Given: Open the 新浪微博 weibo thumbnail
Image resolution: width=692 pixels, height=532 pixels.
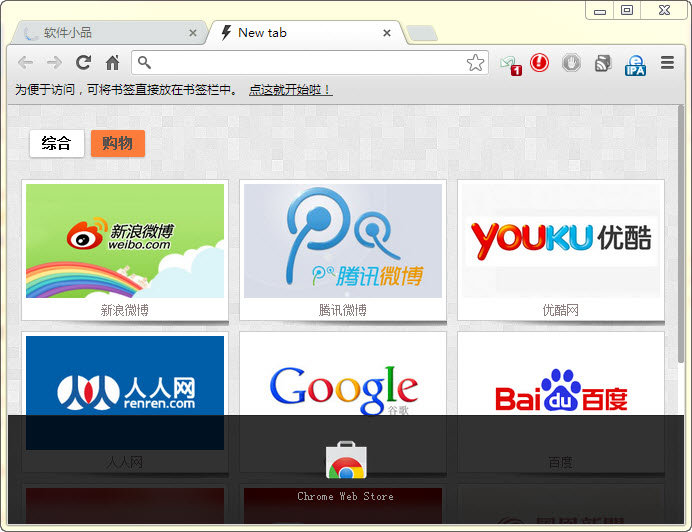Looking at the screenshot, I should (125, 241).
